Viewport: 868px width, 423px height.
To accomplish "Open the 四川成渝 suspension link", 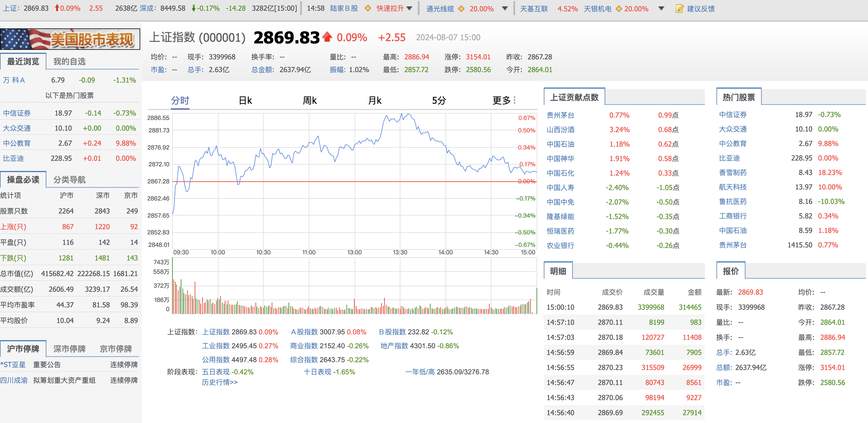I will (14, 380).
